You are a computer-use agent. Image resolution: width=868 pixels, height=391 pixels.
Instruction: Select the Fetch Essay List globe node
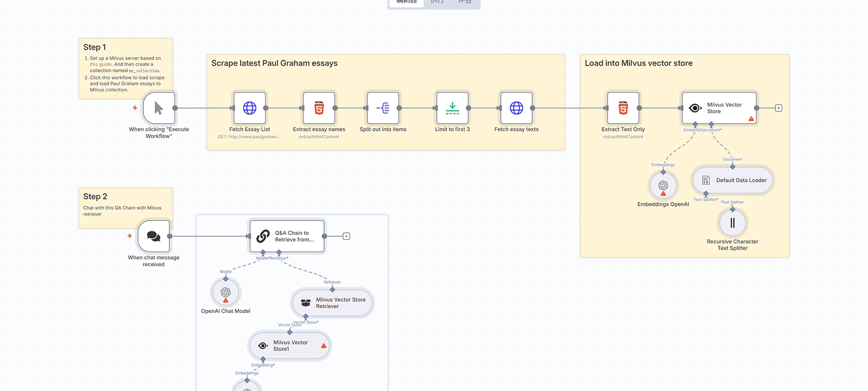pyautogui.click(x=250, y=108)
